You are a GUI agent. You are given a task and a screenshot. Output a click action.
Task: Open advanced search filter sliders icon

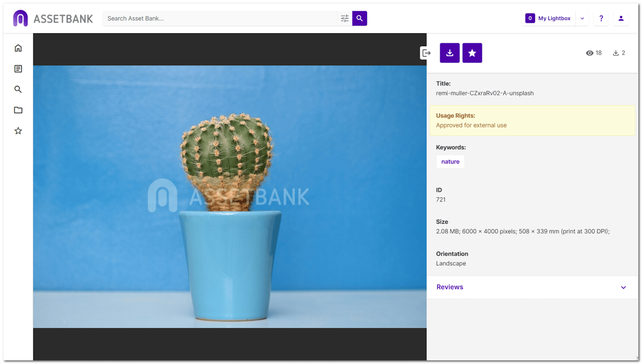tap(344, 18)
